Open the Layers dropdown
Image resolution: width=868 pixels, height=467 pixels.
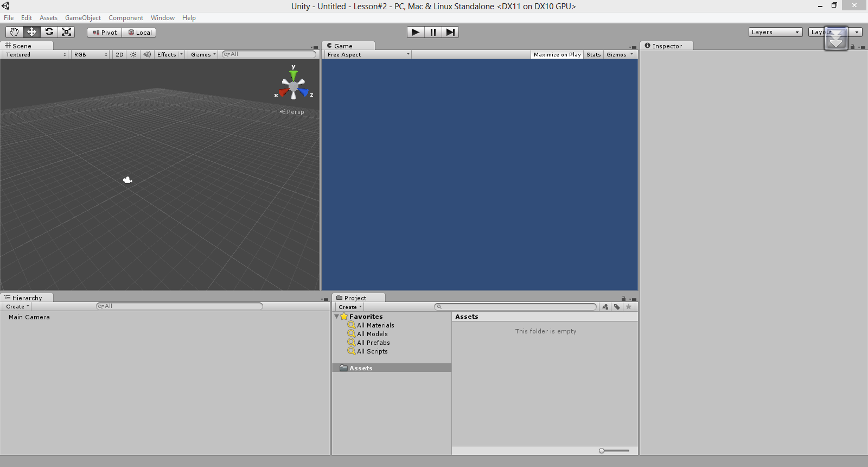tap(775, 32)
